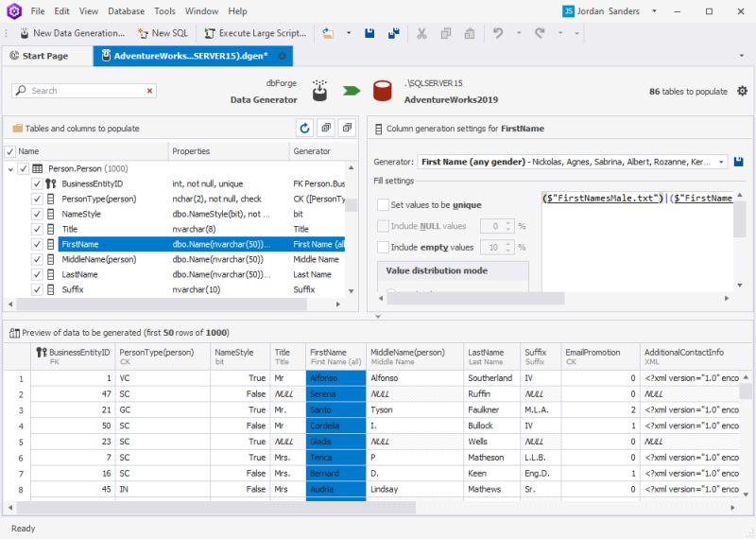Select the MiddleName(person) column row
Image resolution: width=756 pixels, height=539 pixels.
(x=201, y=260)
